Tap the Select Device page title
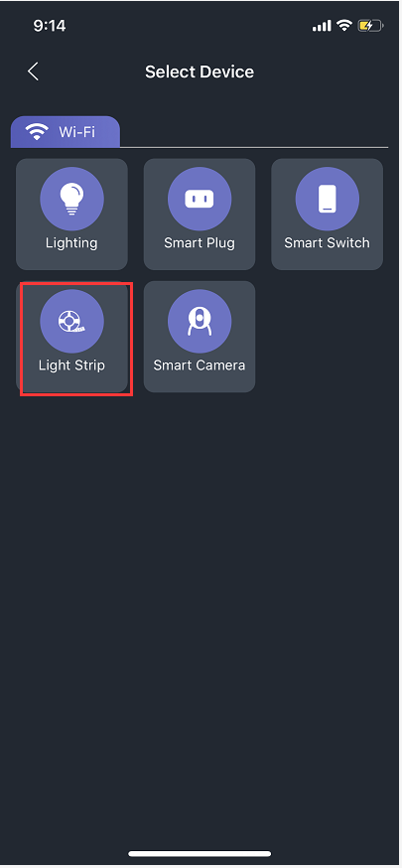Screen dimensions: 402x868 (200, 72)
